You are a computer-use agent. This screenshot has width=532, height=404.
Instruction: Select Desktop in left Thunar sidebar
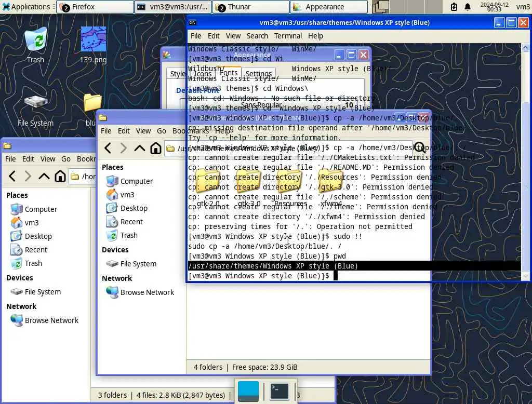pos(31,236)
